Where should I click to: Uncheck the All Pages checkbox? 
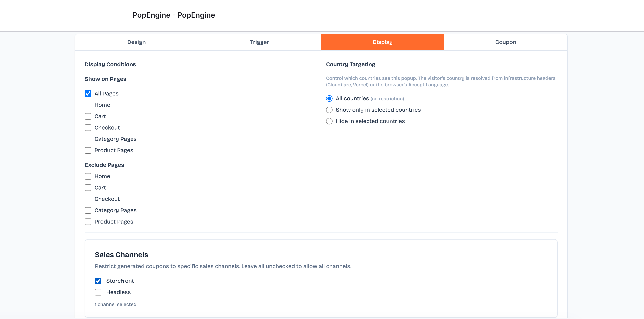[88, 94]
